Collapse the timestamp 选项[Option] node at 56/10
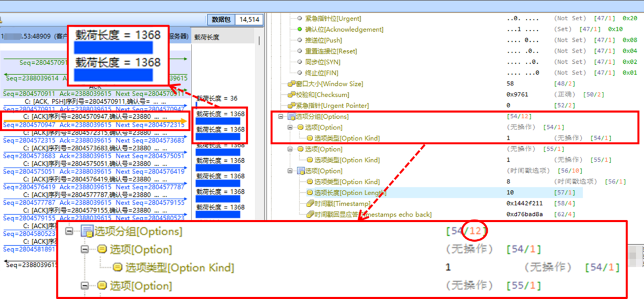The image size is (644, 299). [290, 171]
